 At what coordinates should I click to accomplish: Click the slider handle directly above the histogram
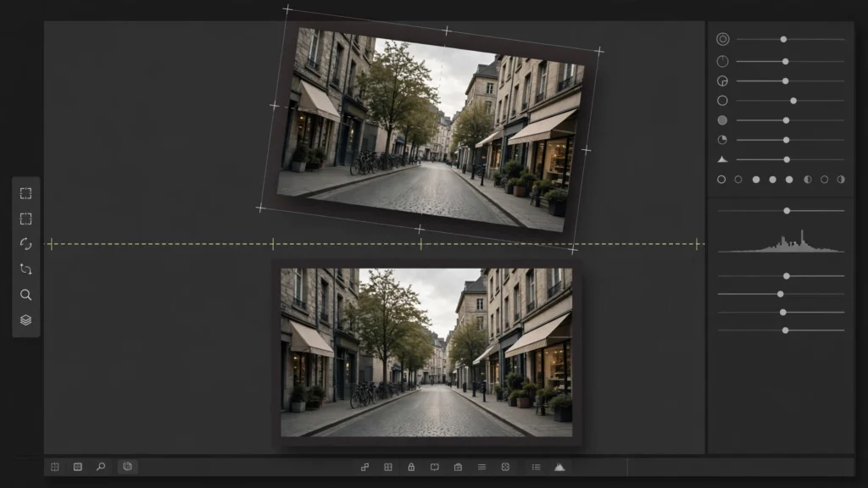(x=787, y=211)
